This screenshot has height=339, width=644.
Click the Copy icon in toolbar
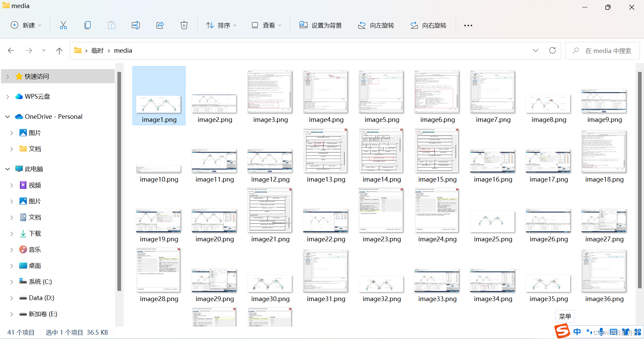(x=88, y=25)
